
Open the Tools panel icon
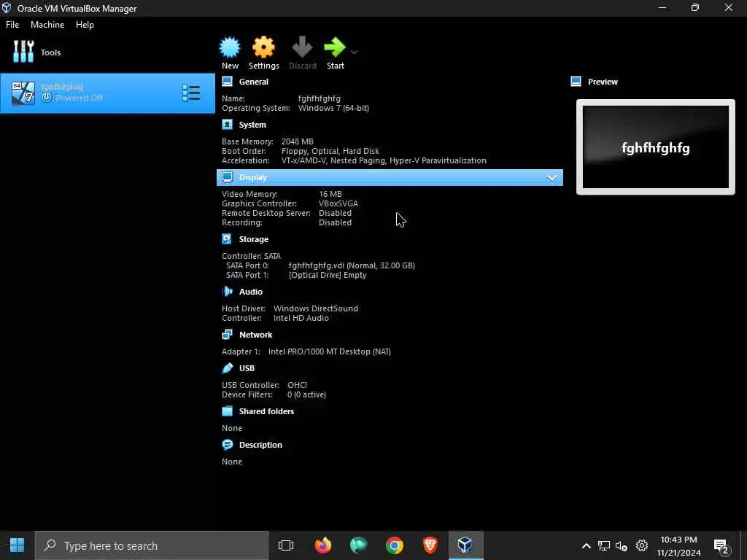pyautogui.click(x=23, y=52)
